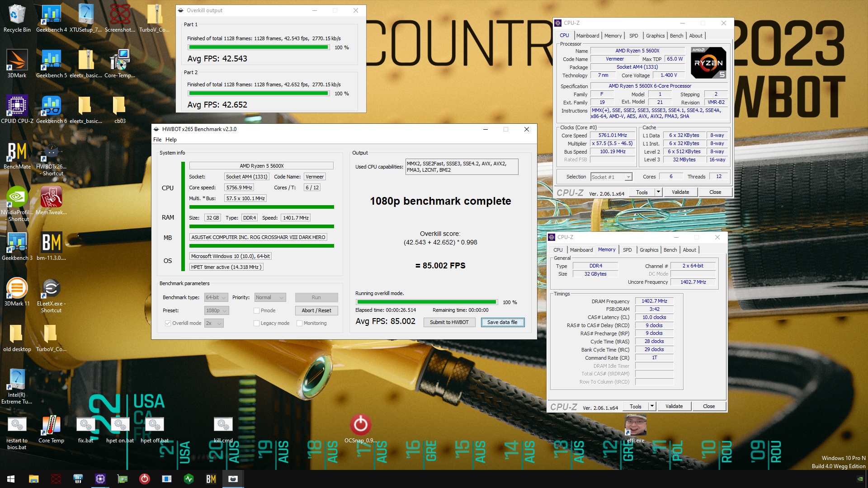Open the Priority Normal dropdown
Viewport: 868px width, 488px height.
point(270,297)
